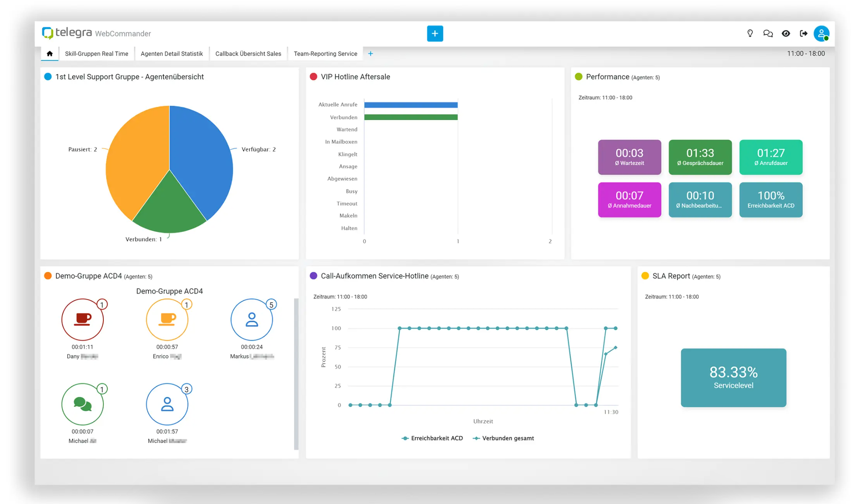Open Agenten Detail Statistik tab

pyautogui.click(x=172, y=54)
